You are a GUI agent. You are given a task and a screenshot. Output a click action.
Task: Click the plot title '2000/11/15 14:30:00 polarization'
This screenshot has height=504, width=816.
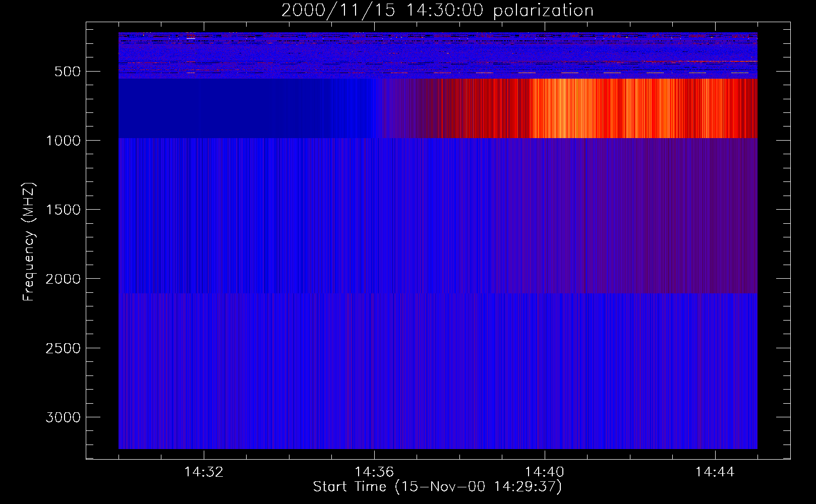pos(437,11)
